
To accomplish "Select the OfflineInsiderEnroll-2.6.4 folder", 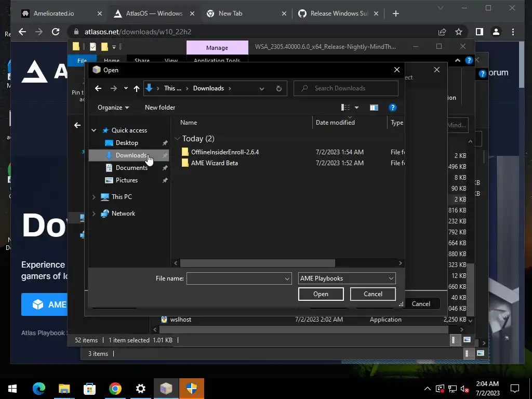I will [x=224, y=152].
